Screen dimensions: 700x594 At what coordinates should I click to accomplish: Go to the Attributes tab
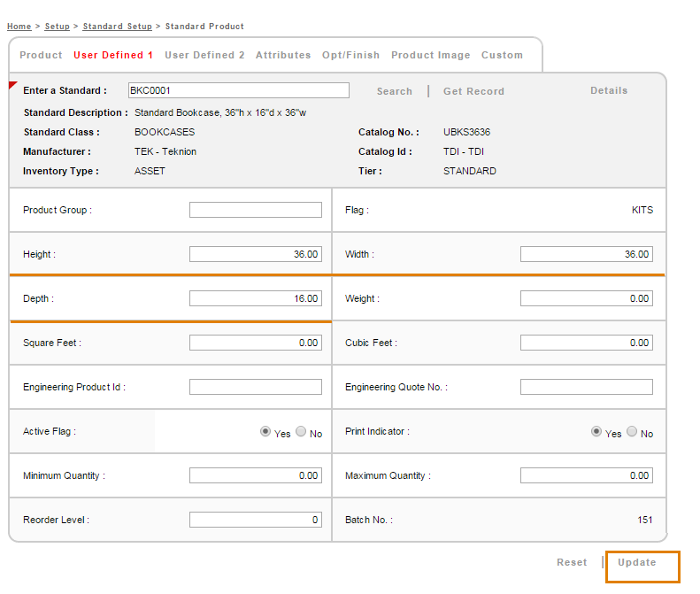click(283, 55)
